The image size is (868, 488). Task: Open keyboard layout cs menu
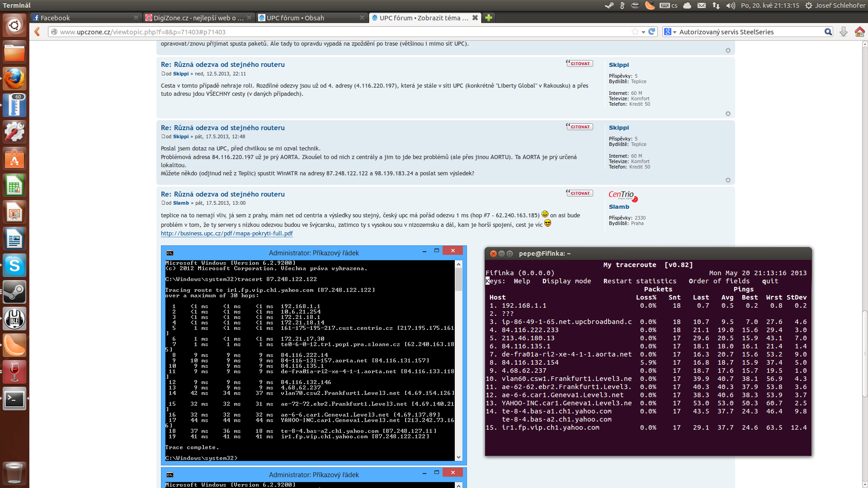(669, 5)
